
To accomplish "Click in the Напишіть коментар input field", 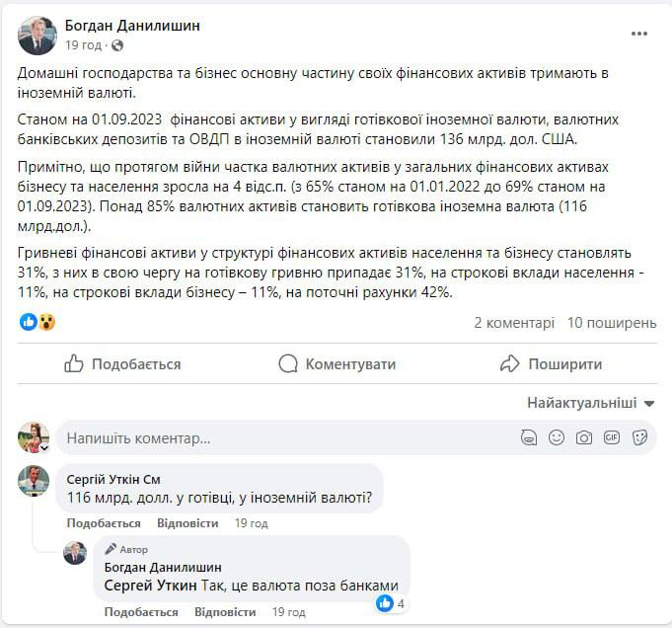I will [x=276, y=437].
